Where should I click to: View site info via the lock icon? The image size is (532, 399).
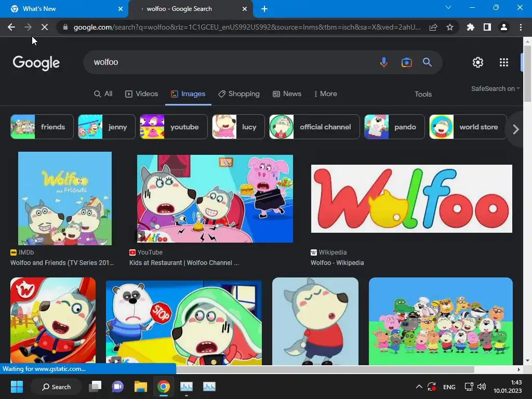[65, 27]
